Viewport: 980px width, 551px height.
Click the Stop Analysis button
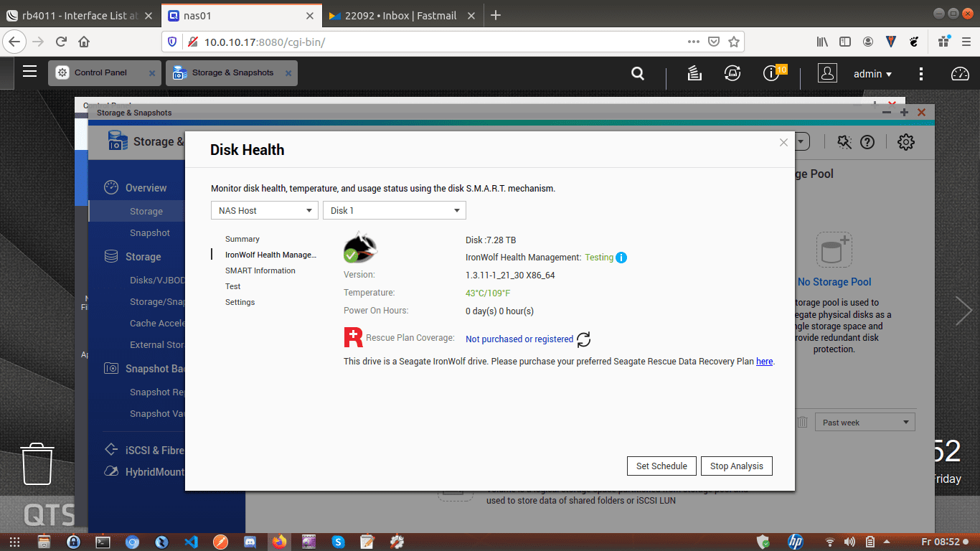pyautogui.click(x=737, y=466)
